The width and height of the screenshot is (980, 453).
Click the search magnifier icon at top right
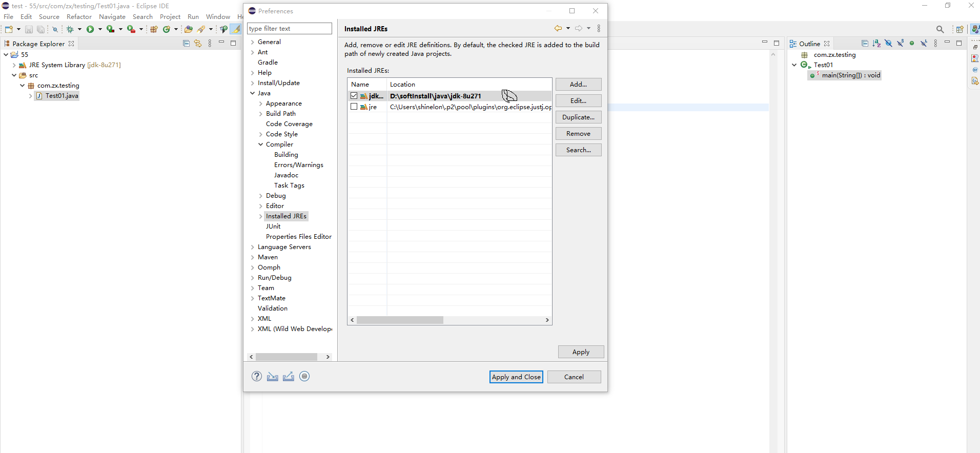point(940,29)
